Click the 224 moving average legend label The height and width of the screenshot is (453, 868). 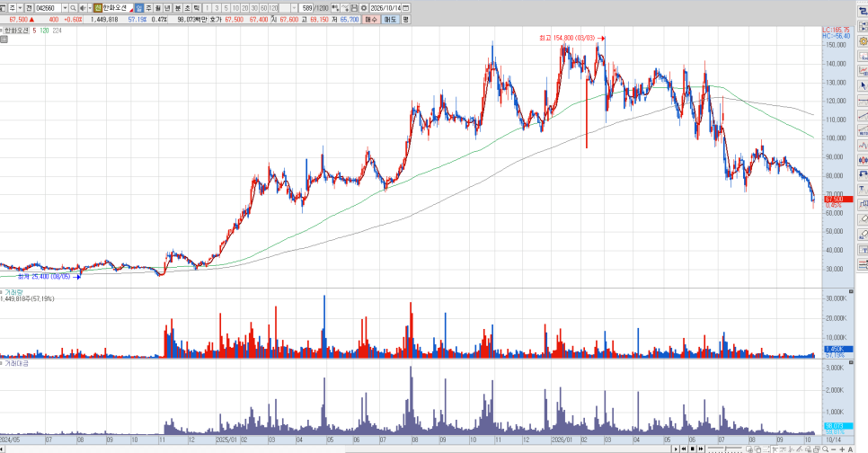pos(57,31)
